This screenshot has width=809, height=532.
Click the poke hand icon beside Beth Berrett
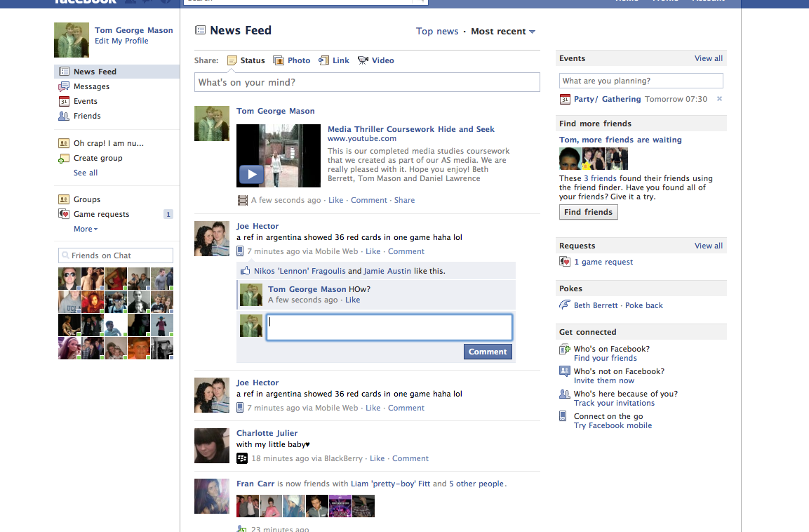(x=565, y=305)
